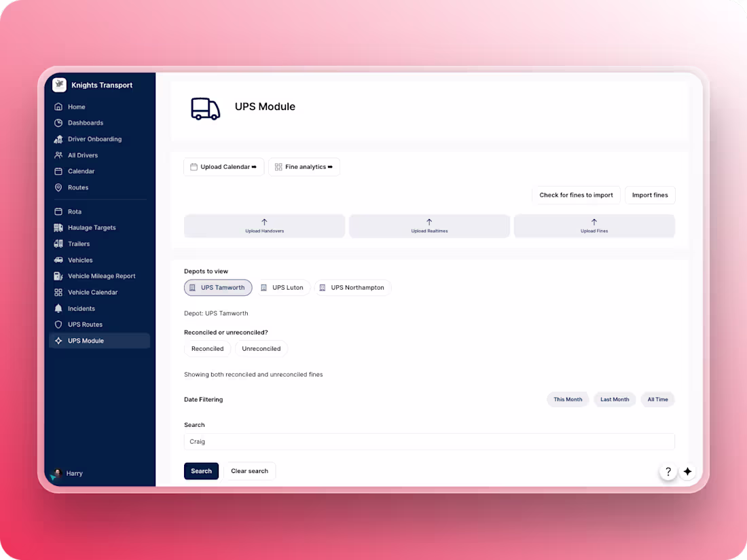This screenshot has height=560, width=747.
Task: Select the Last Month date filter
Action: coord(615,399)
